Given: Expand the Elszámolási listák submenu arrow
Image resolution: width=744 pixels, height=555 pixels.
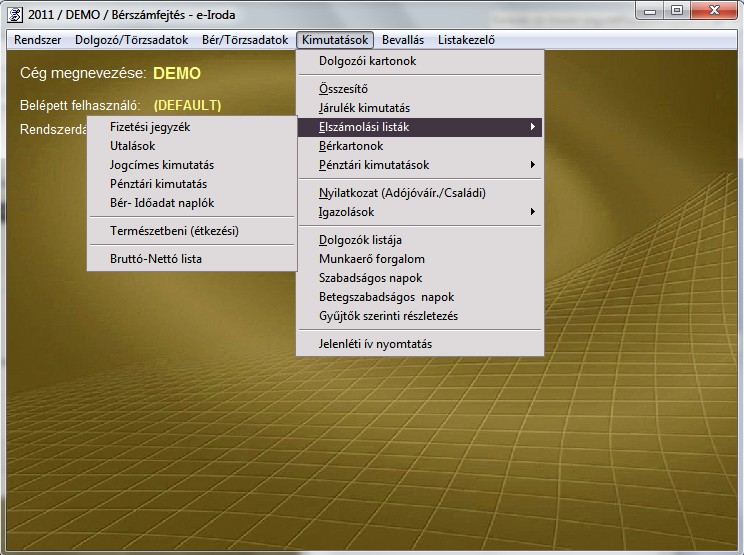Looking at the screenshot, I should pyautogui.click(x=533, y=127).
